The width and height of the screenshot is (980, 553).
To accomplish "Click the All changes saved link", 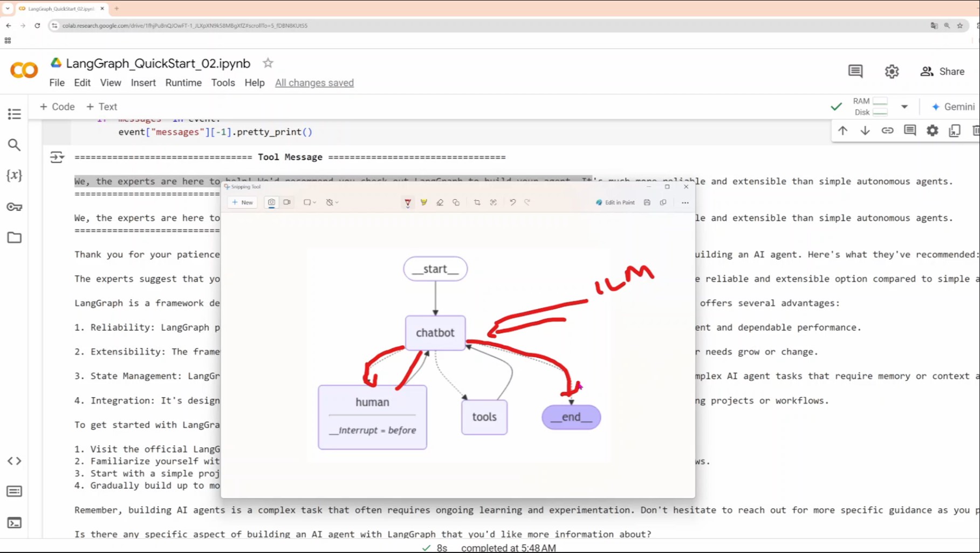I will (314, 83).
